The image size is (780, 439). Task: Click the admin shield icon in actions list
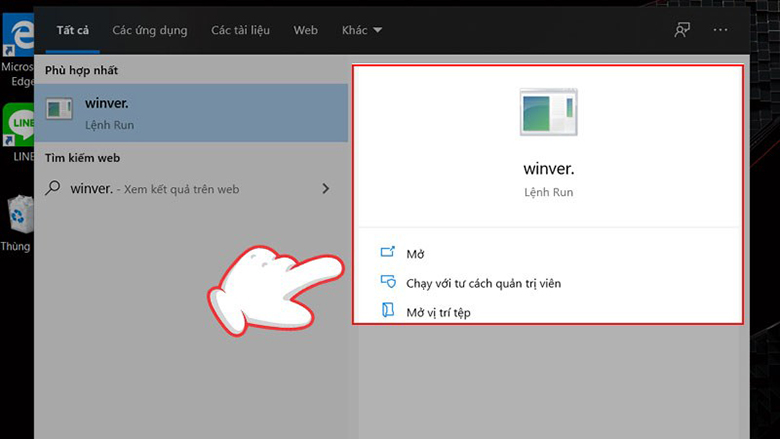pos(388,282)
